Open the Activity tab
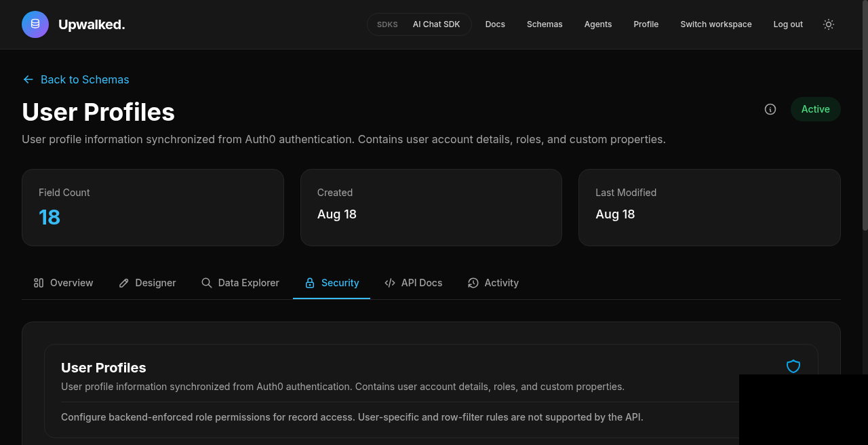The height and width of the screenshot is (445, 868). pyautogui.click(x=493, y=283)
